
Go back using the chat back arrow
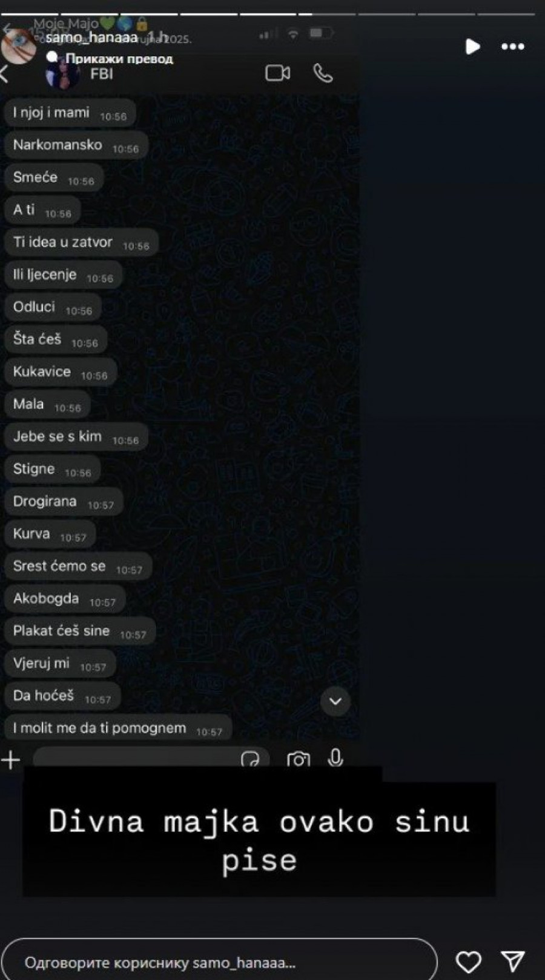tap(5, 74)
